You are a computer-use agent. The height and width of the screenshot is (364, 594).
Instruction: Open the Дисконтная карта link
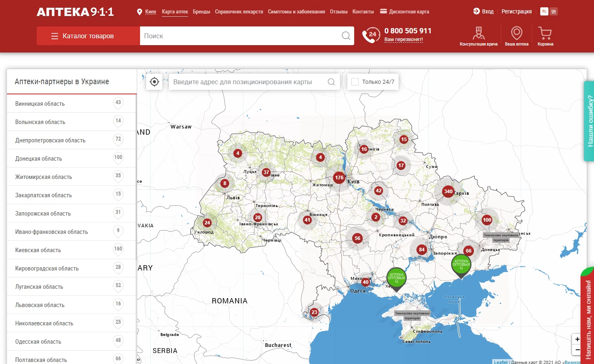pyautogui.click(x=404, y=12)
